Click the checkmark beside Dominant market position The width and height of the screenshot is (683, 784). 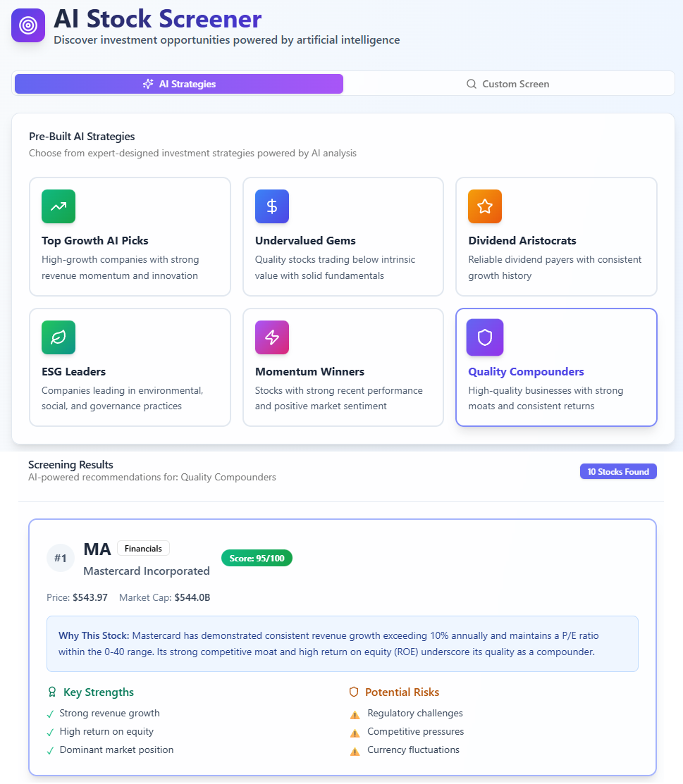pyautogui.click(x=50, y=751)
